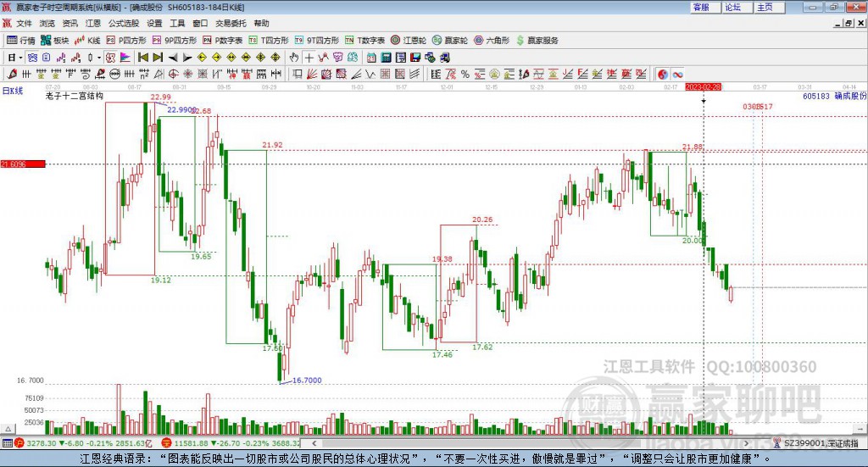868x467 pixels.
Task: Step chart left with black arrow
Action: [x=173, y=58]
